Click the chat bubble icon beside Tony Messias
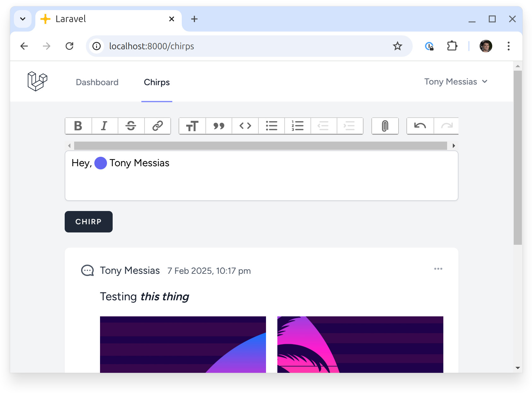Viewport: 532px width, 393px height. point(87,271)
